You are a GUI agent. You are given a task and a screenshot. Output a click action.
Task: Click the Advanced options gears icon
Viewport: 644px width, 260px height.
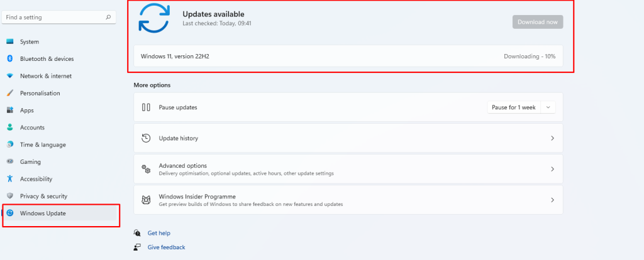(x=146, y=169)
